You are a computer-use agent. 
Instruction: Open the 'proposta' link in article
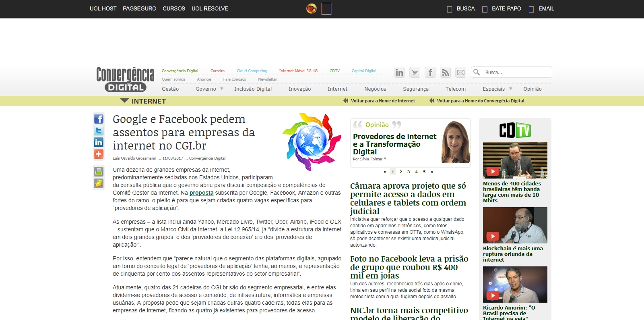[x=201, y=193]
